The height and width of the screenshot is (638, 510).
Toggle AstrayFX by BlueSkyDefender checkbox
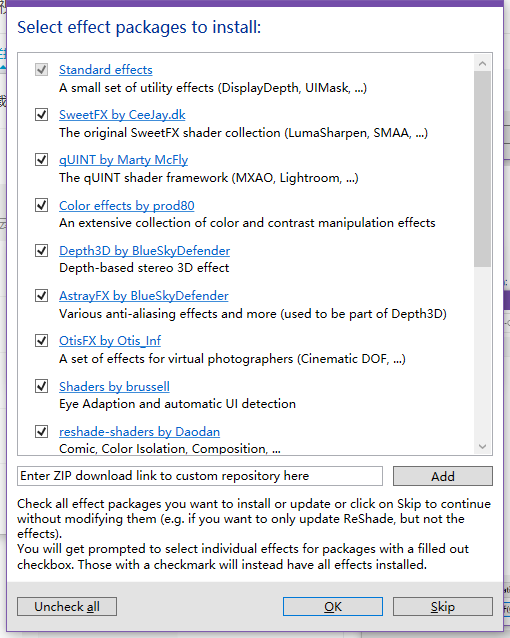point(42,295)
